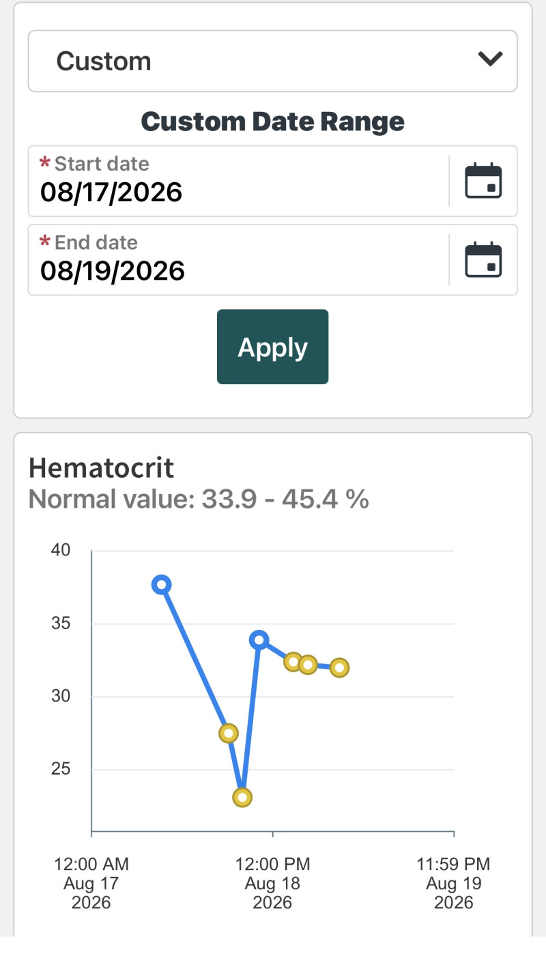This screenshot has width=546, height=980.
Task: Select the lowest yellow data point near 23
Action: [242, 797]
